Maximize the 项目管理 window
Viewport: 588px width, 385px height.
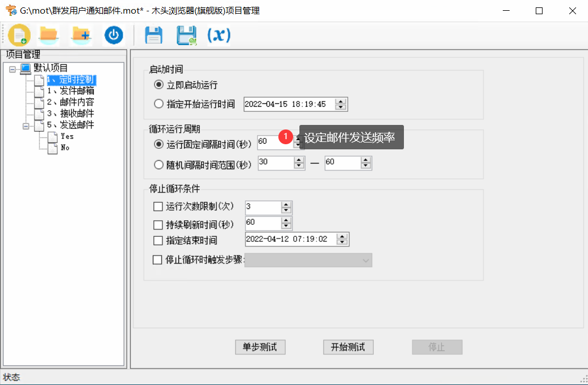tap(539, 11)
